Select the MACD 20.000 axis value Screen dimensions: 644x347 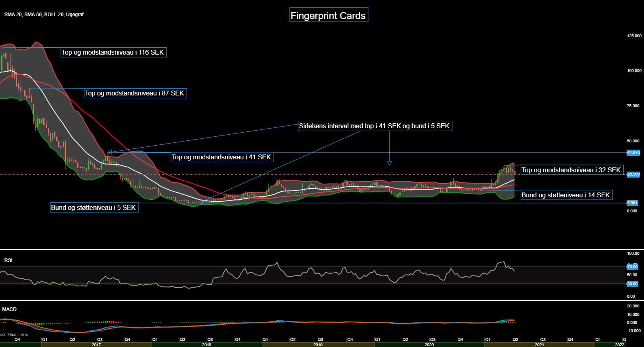633,306
